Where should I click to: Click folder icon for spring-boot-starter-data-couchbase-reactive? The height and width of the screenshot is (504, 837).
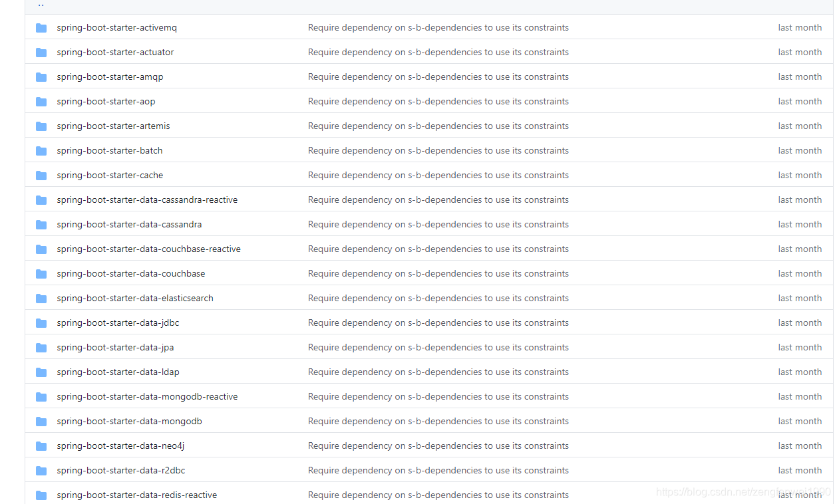pyautogui.click(x=41, y=249)
